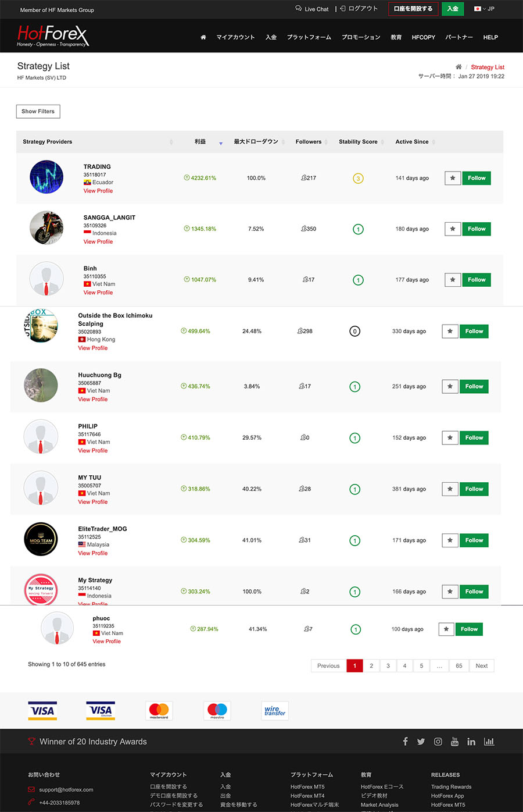Click the home icon in navigation bar
Image resolution: width=523 pixels, height=812 pixels.
pos(203,37)
